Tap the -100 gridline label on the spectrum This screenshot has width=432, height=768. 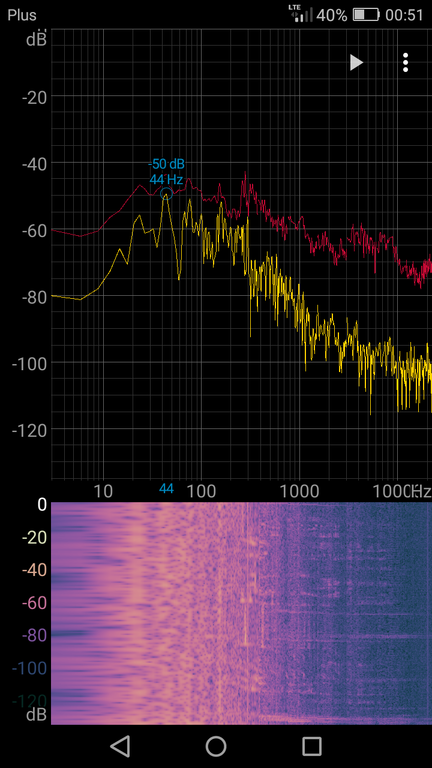28,363
